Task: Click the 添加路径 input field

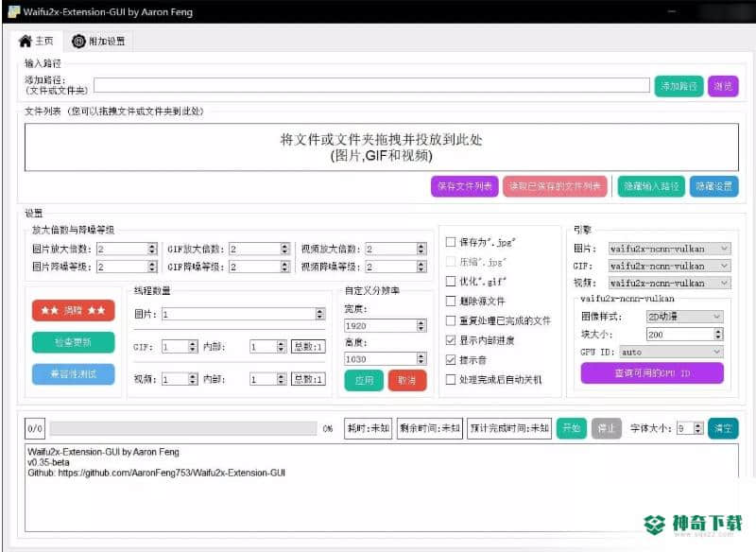Action: pyautogui.click(x=371, y=85)
